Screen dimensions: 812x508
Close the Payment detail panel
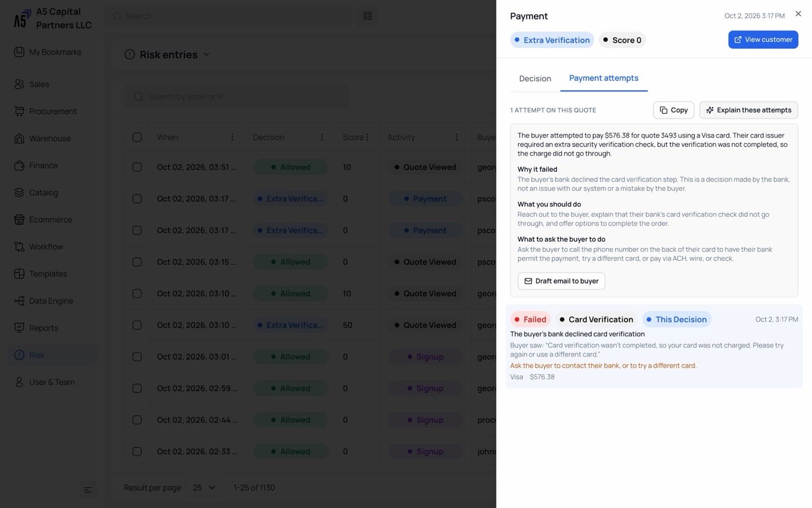point(798,14)
